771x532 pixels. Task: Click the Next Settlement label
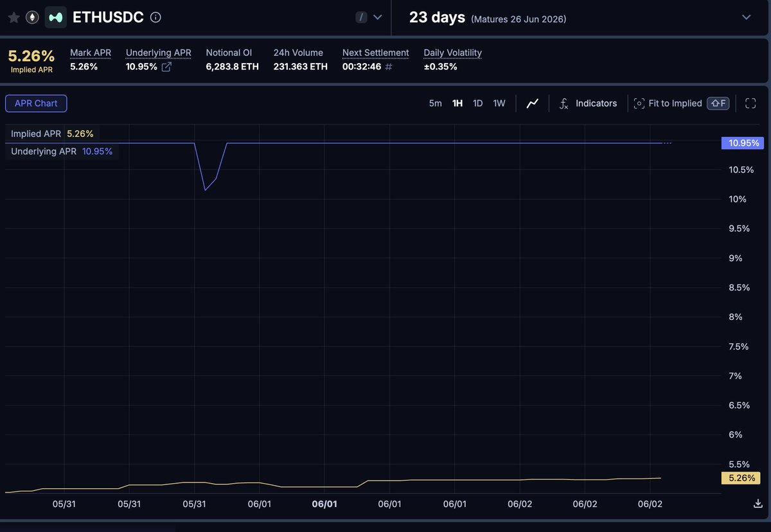376,53
